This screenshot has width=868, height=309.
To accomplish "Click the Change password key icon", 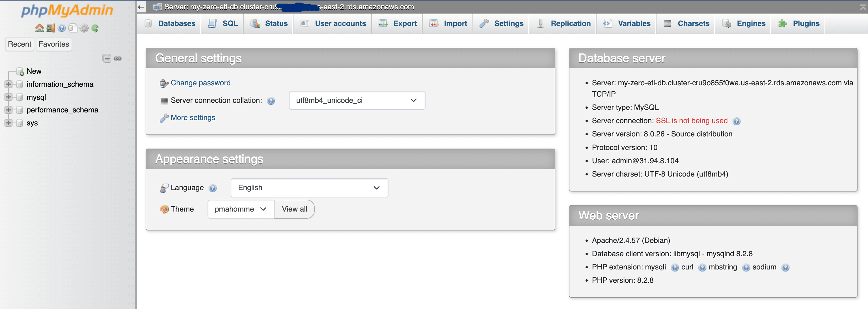I will [x=164, y=83].
